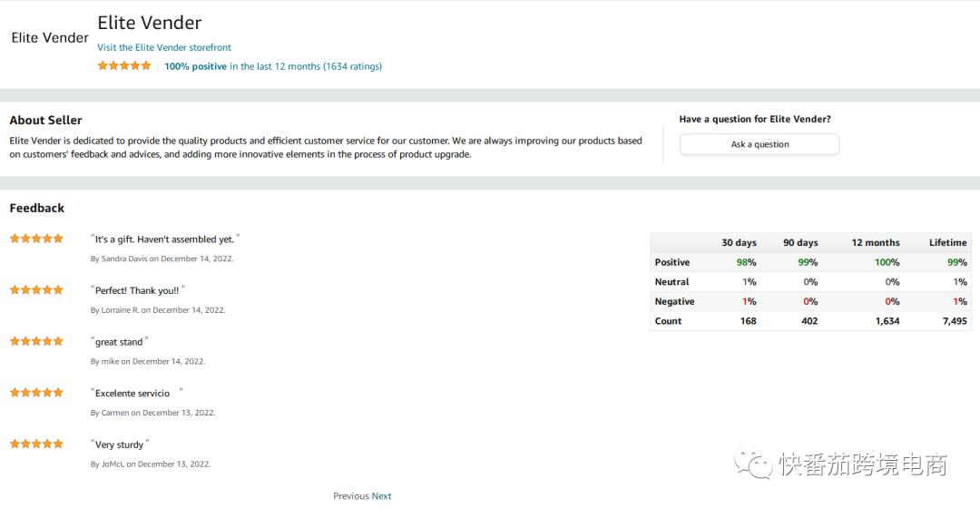Click the stars for JoMcL's feedback

pyautogui.click(x=36, y=444)
